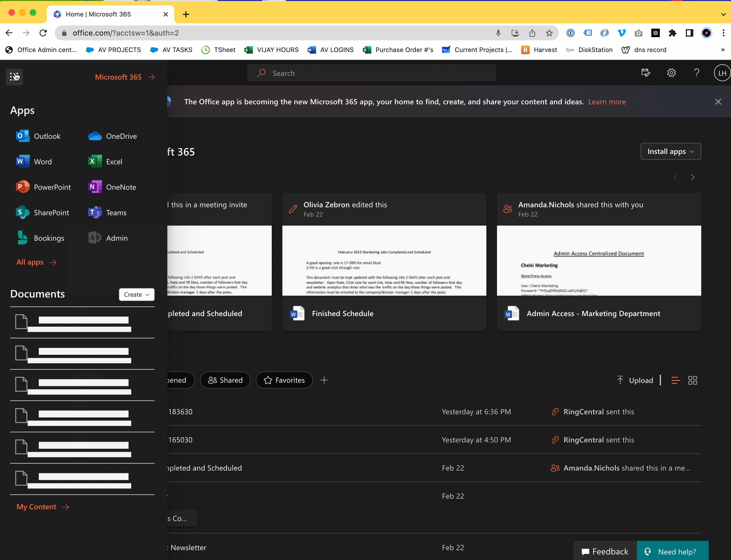Click the Upload button

(635, 380)
